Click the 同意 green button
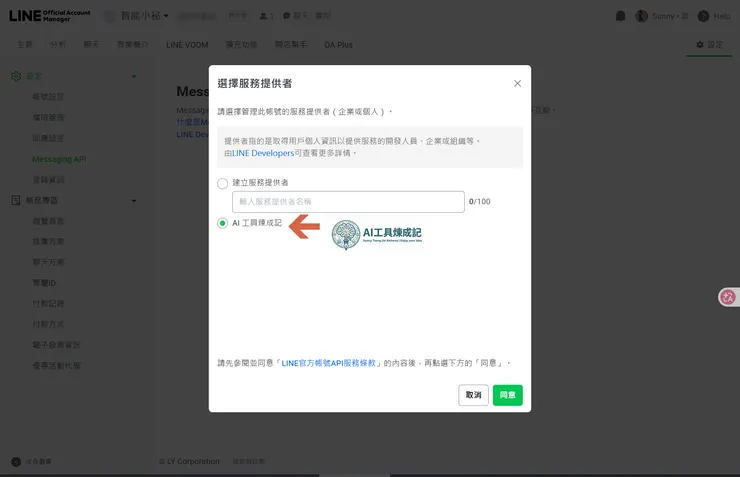This screenshot has width=740, height=477. pos(508,395)
